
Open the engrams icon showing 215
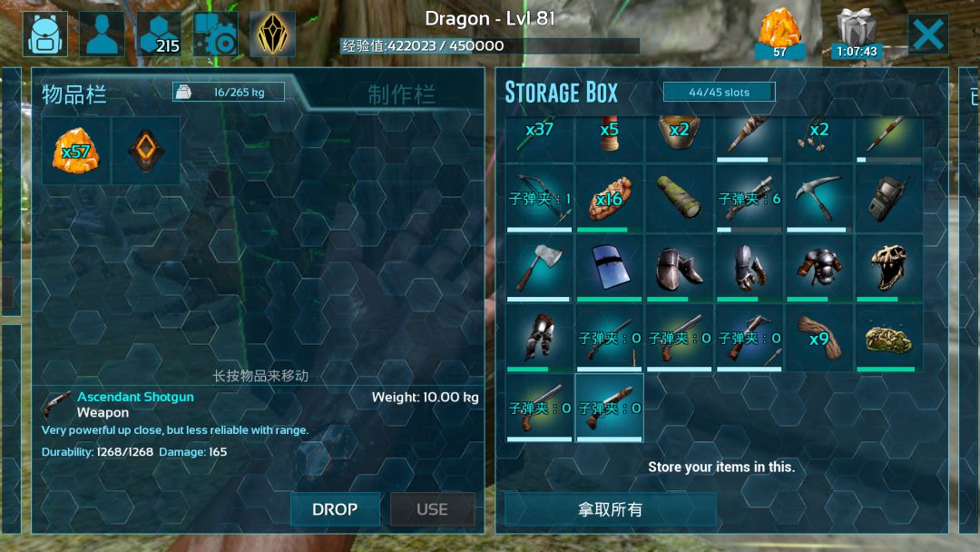[x=159, y=34]
